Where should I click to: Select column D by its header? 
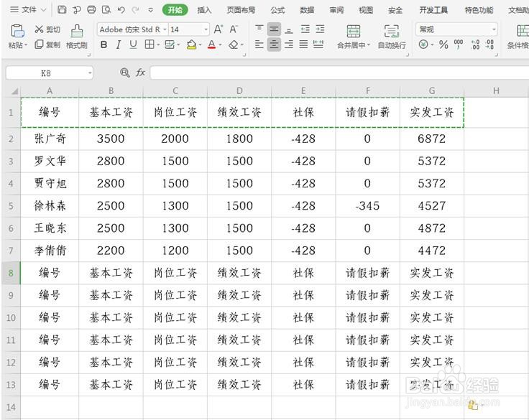[x=239, y=91]
